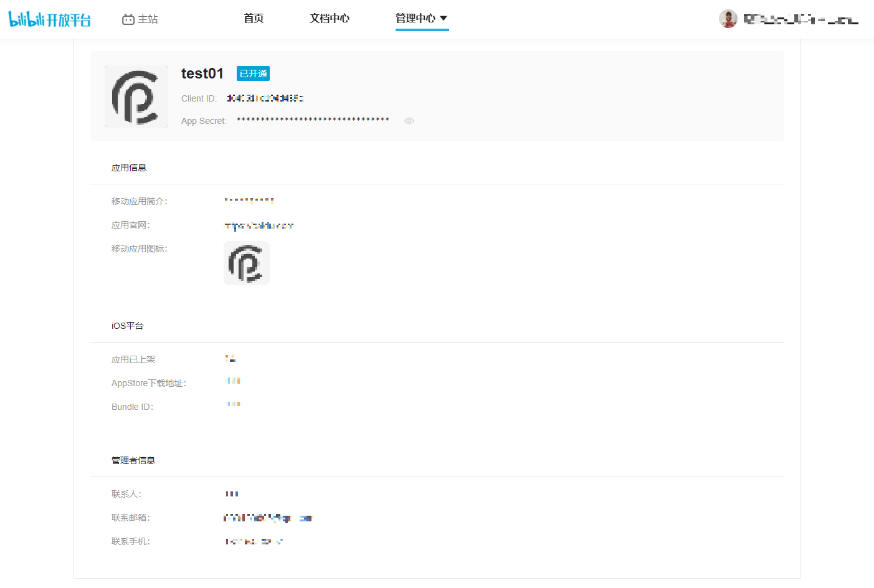Click the AppStore下载地址 value
874x588 pixels.
(233, 381)
